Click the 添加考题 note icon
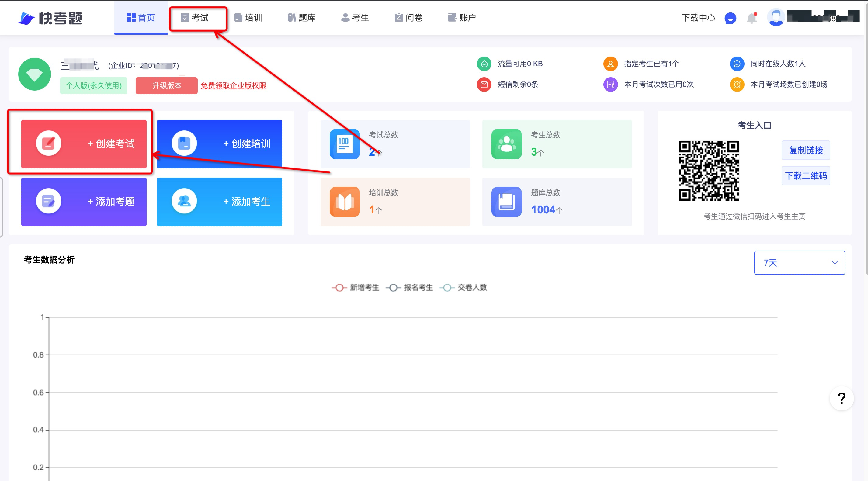The height and width of the screenshot is (481, 868). click(x=49, y=201)
